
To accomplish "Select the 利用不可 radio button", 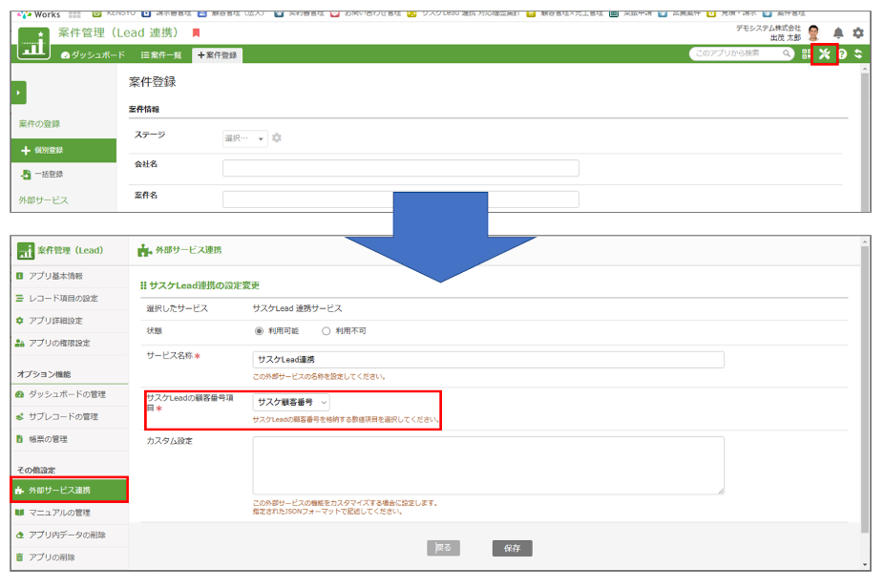I will (x=326, y=331).
